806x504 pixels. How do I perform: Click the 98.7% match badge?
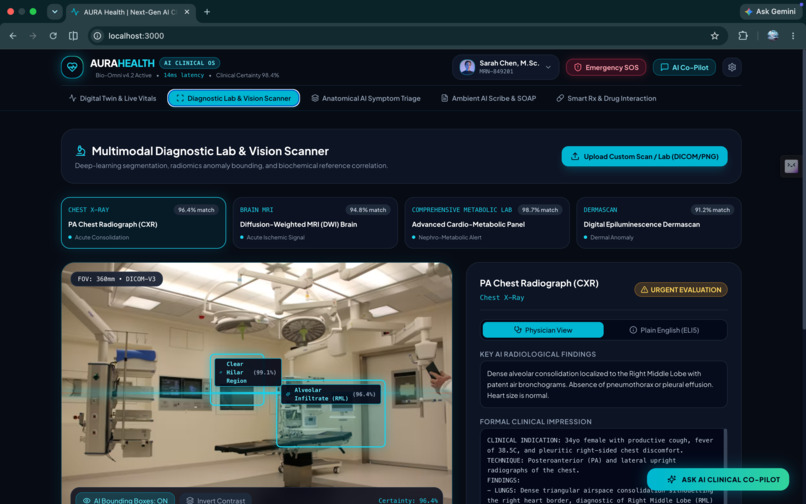pos(540,210)
